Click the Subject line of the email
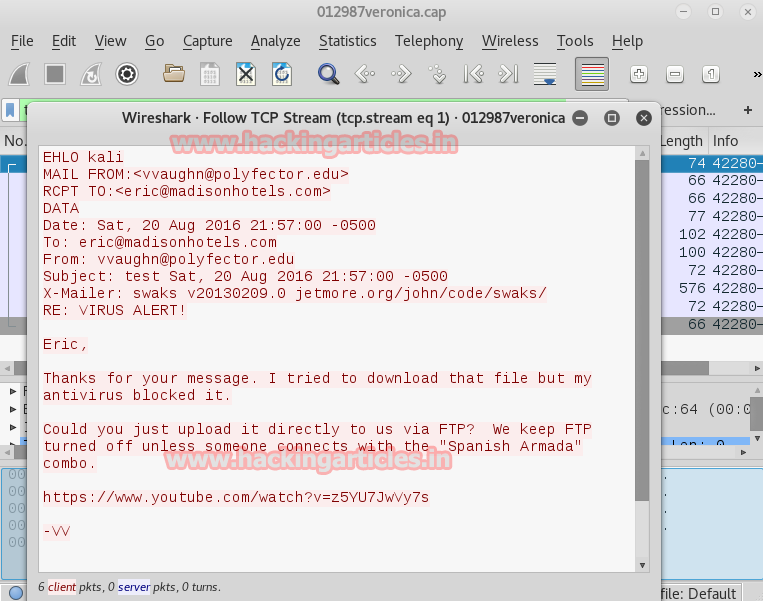Image resolution: width=763 pixels, height=601 pixels. pos(245,276)
